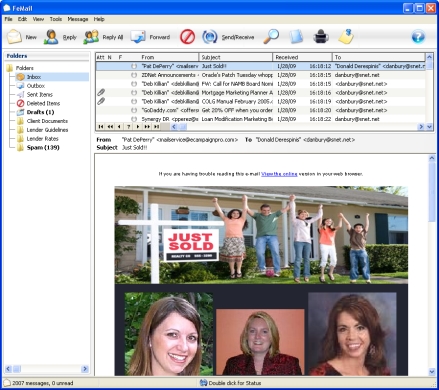Screen dimensions: 439x390
Task: Open the 'View the online' version link
Action: coord(279,174)
